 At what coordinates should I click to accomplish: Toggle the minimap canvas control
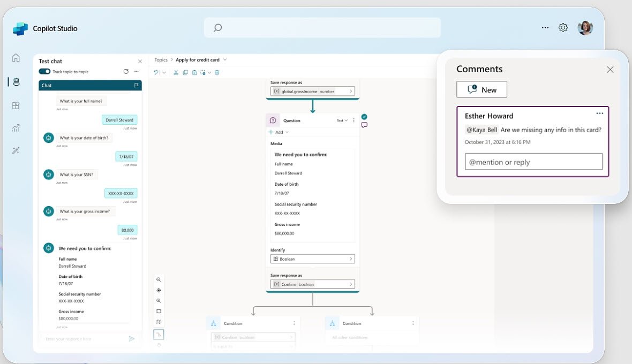(x=159, y=321)
